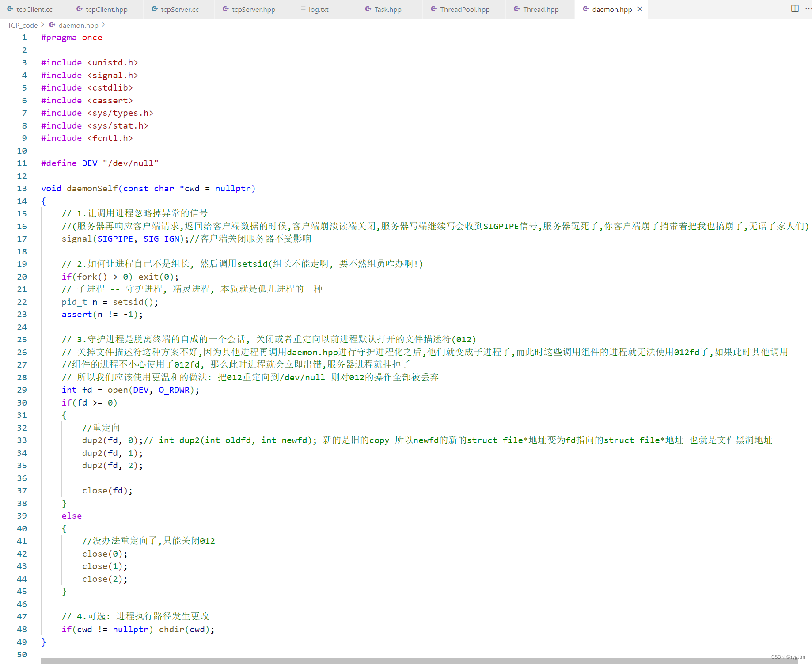Click the TCP_code breadcrumb folder
The image size is (812, 664).
(x=23, y=25)
